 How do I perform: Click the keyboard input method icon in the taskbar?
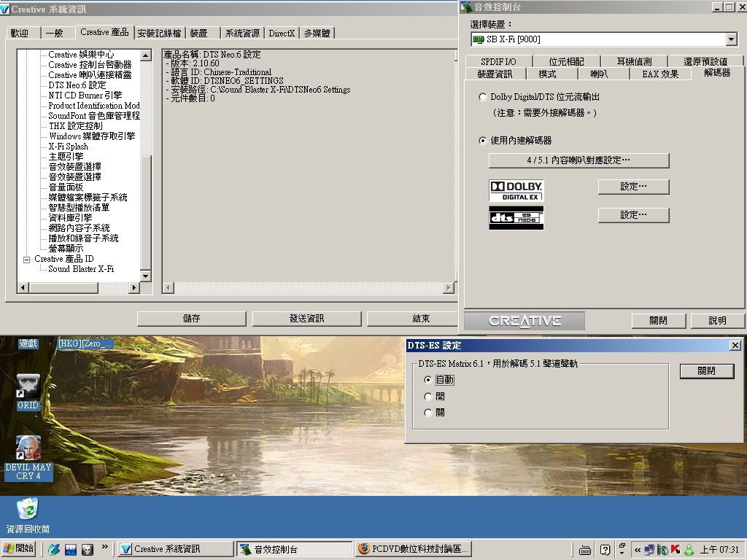pyautogui.click(x=585, y=550)
